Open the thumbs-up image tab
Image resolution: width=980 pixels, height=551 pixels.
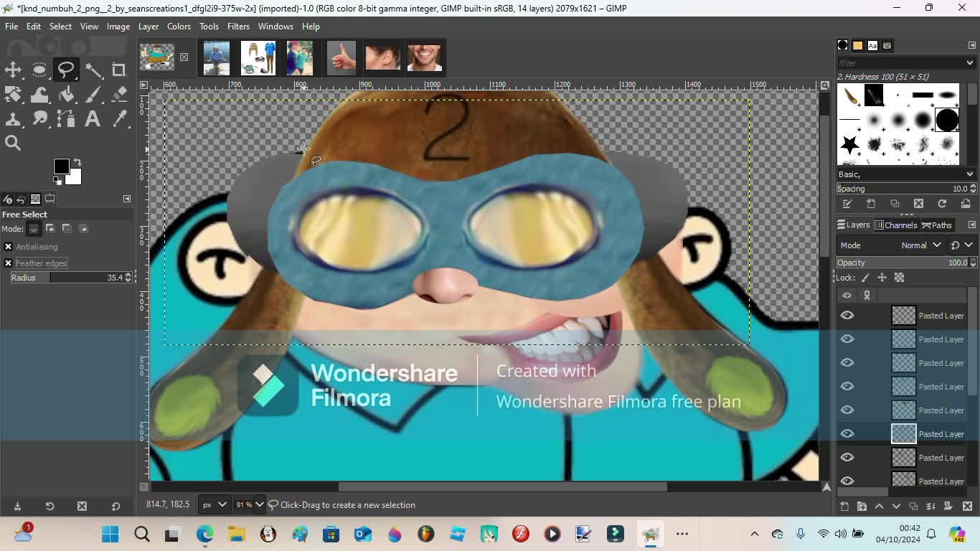341,57
